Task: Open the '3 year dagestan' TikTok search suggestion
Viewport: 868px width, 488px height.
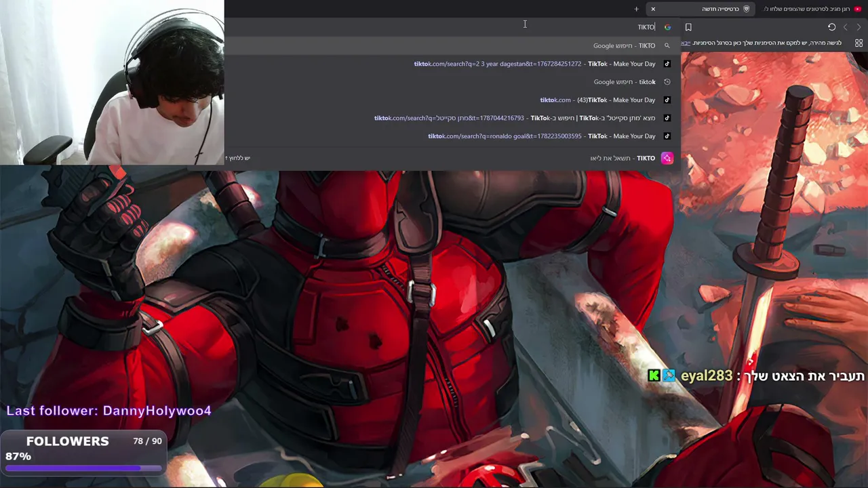Action: point(451,64)
